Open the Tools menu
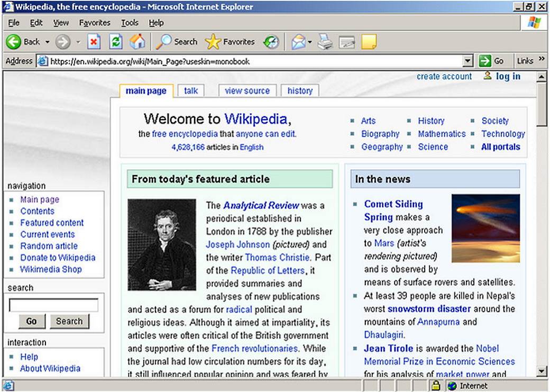This screenshot has width=550, height=392. point(129,22)
